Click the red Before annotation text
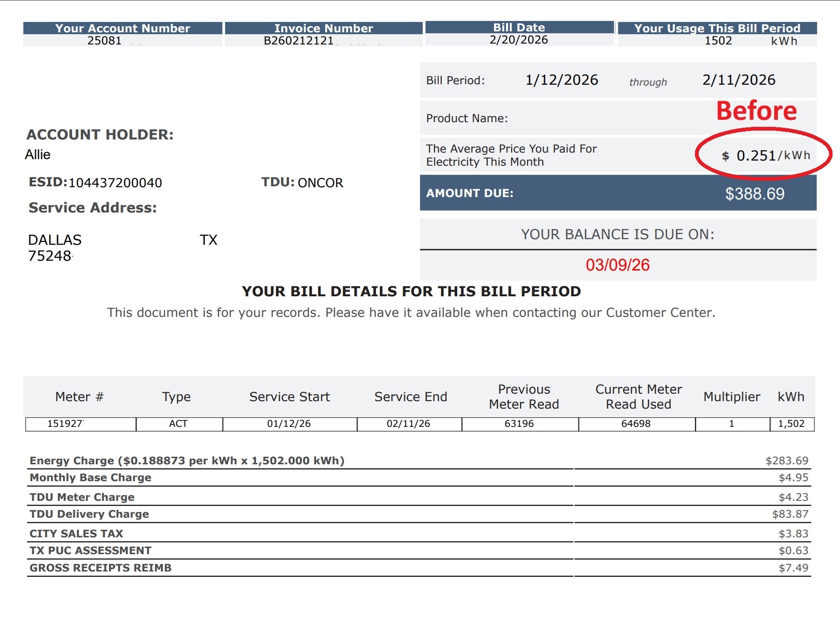This screenshot has width=840, height=630. click(756, 111)
